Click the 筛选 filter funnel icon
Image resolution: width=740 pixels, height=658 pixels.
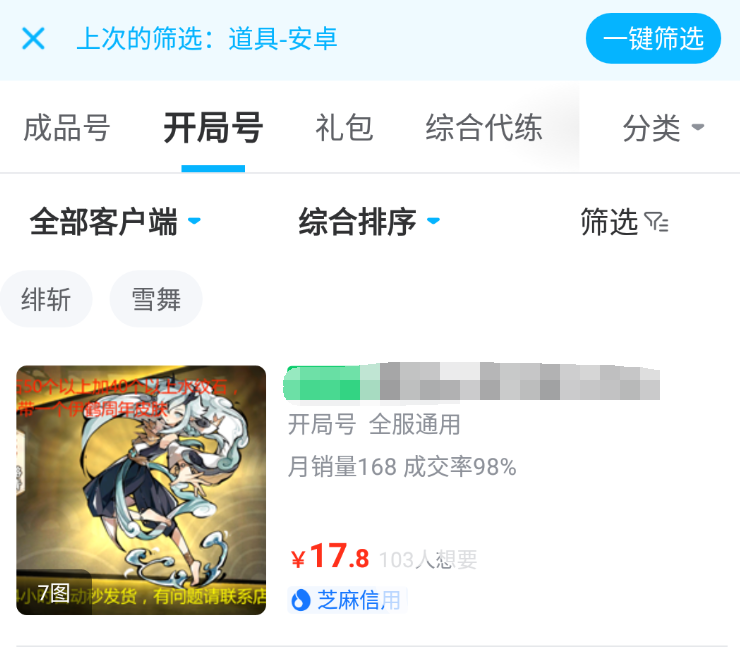tap(656, 222)
